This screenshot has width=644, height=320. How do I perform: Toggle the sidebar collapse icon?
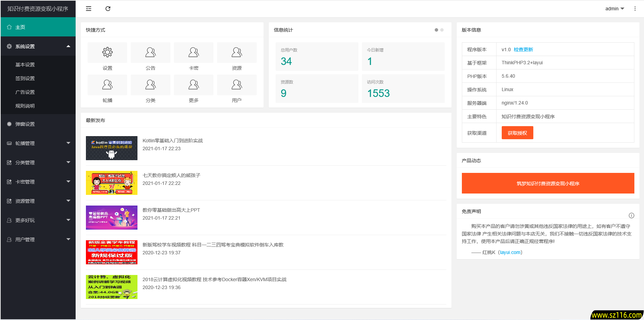pos(89,9)
